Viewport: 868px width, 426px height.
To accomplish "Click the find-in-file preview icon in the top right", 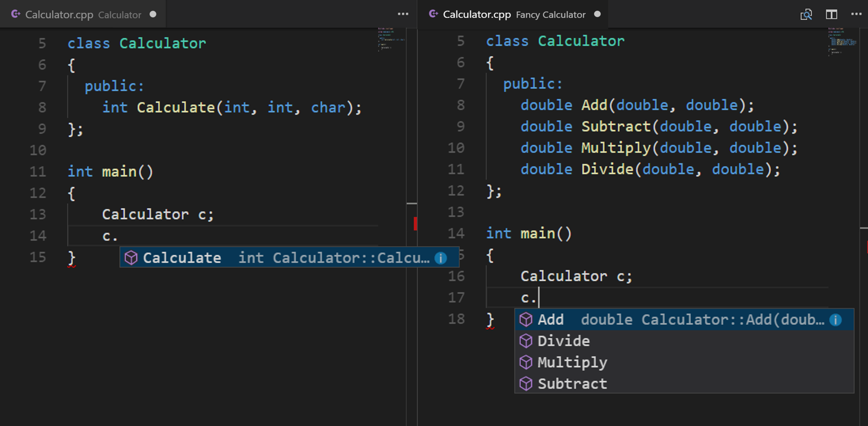I will click(806, 14).
